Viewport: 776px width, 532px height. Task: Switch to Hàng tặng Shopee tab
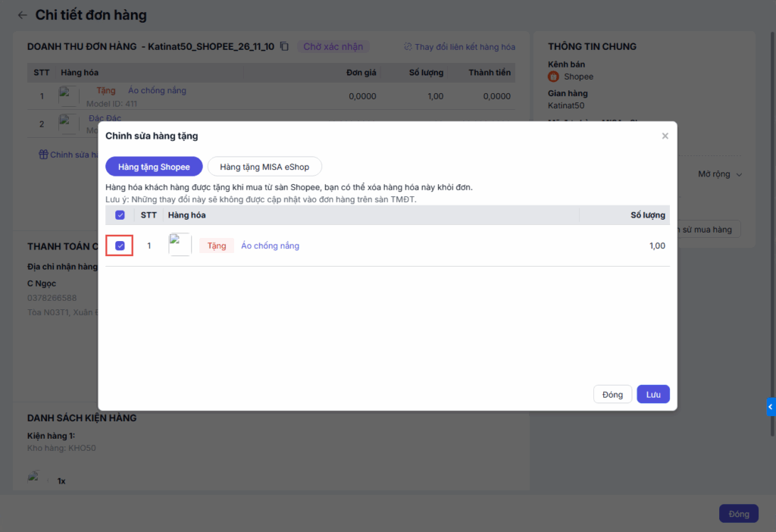click(154, 167)
